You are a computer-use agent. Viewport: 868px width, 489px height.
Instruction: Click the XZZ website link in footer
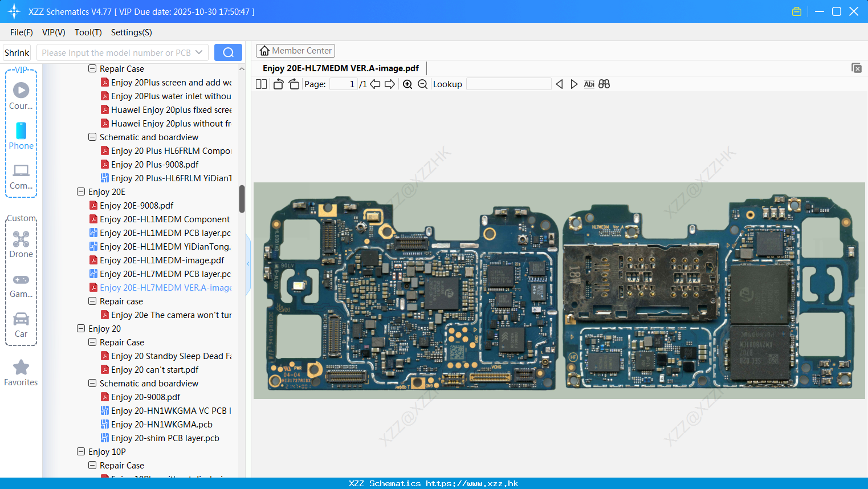[472, 483]
